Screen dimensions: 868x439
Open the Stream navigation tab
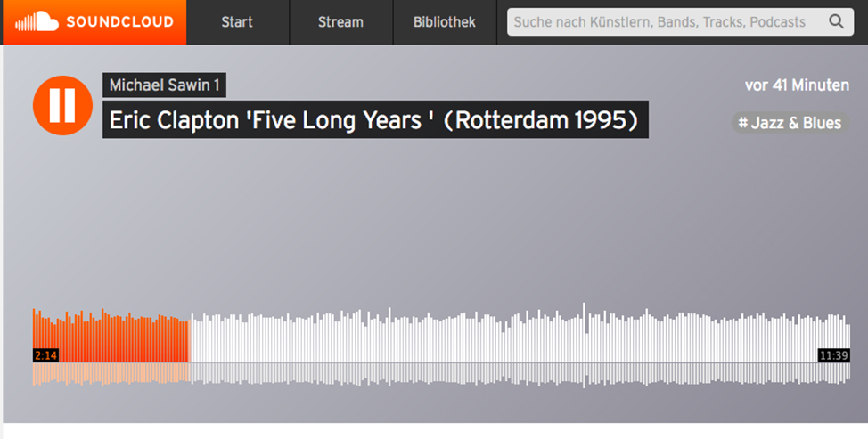(x=340, y=22)
